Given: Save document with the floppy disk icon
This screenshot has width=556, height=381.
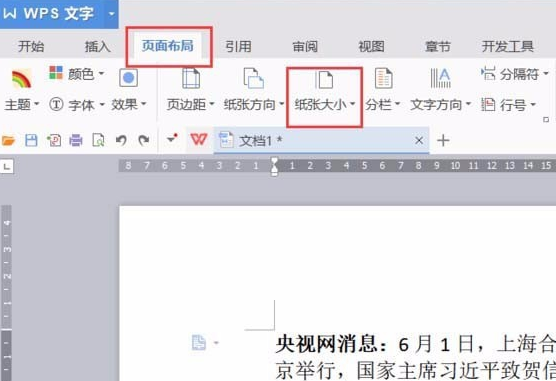Looking at the screenshot, I should tap(31, 141).
